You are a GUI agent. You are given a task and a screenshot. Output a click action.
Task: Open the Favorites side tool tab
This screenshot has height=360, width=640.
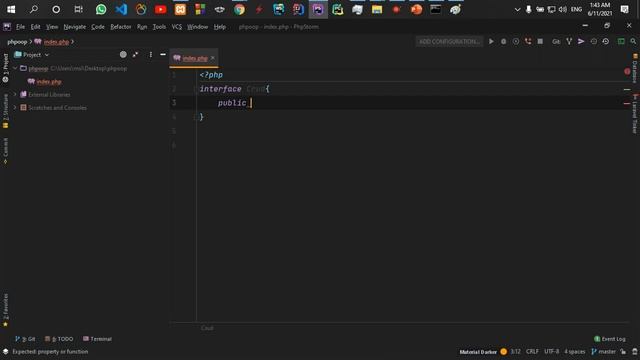(x=5, y=310)
